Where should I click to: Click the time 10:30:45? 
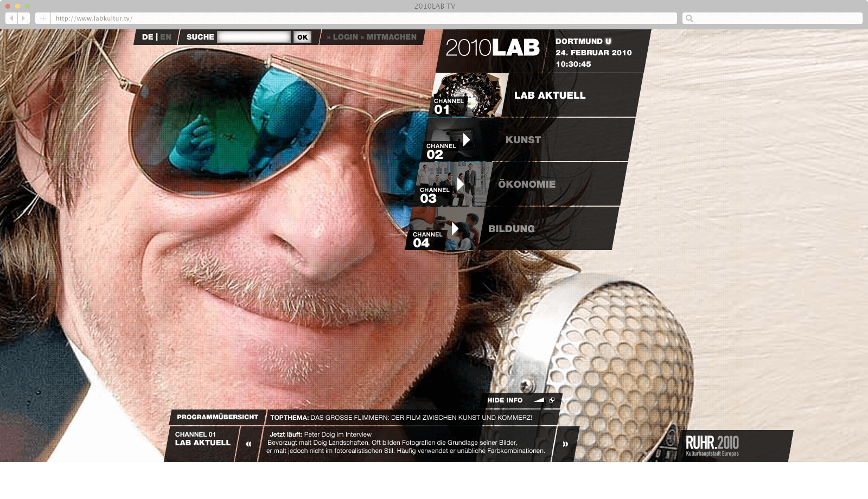point(573,64)
